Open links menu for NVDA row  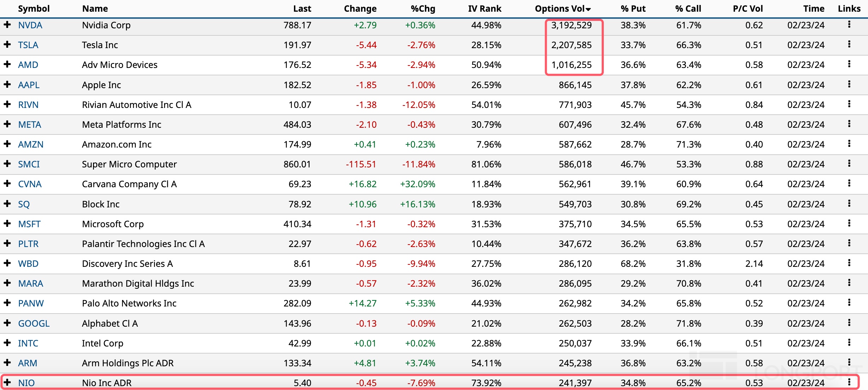tap(849, 24)
